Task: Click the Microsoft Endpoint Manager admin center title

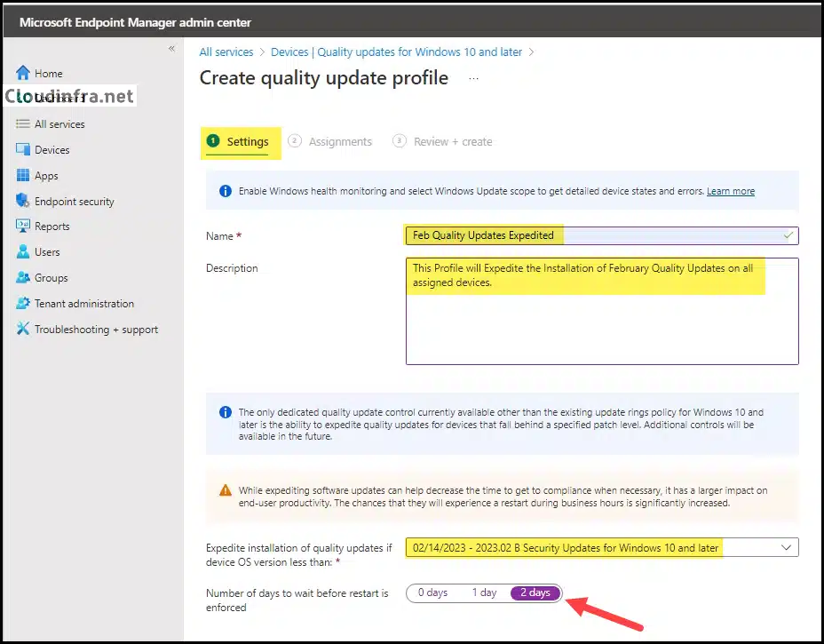Action: [135, 22]
